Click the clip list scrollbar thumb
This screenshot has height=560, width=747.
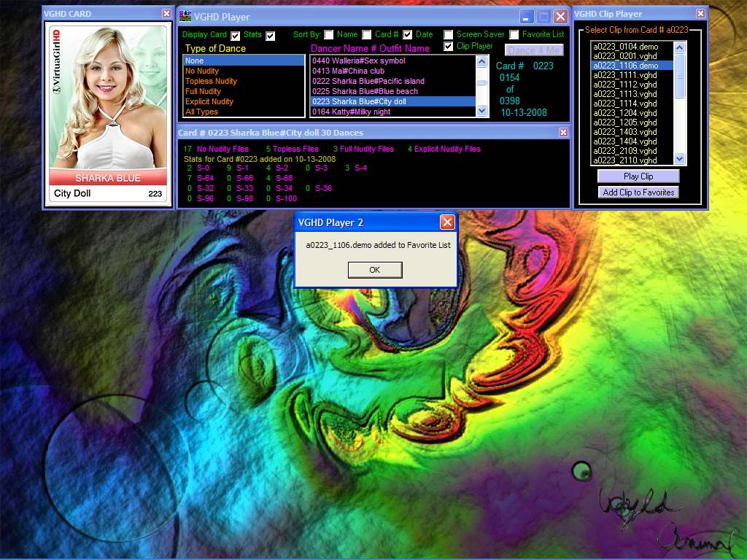pos(679,76)
